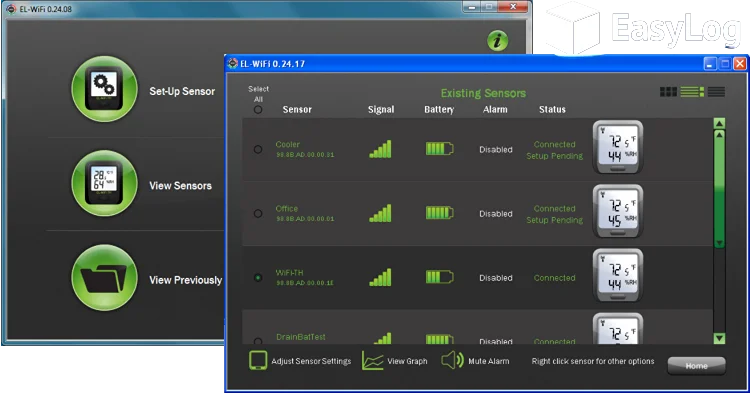Click Mute Alarm speaker icon
This screenshot has height=400, width=750.
[452, 360]
